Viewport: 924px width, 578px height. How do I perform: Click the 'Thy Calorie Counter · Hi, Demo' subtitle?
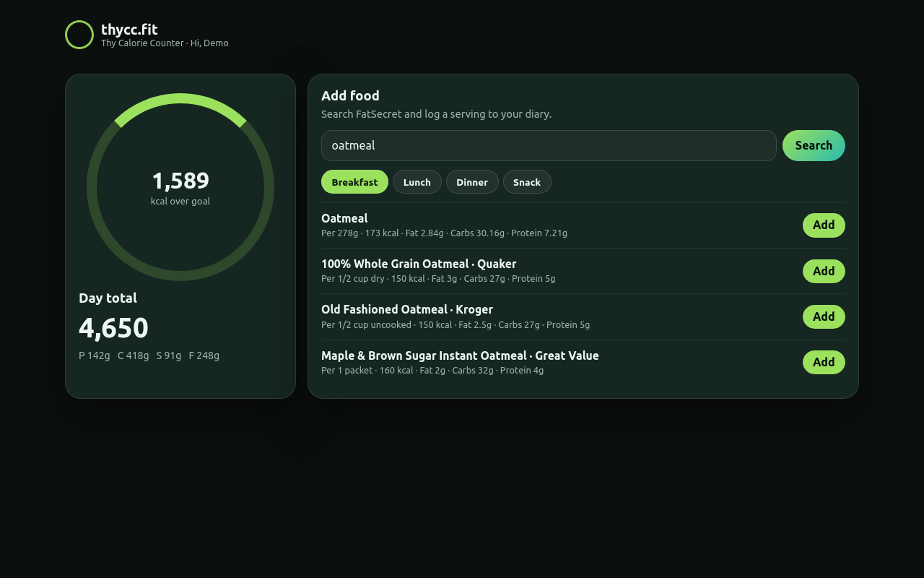[x=165, y=43]
